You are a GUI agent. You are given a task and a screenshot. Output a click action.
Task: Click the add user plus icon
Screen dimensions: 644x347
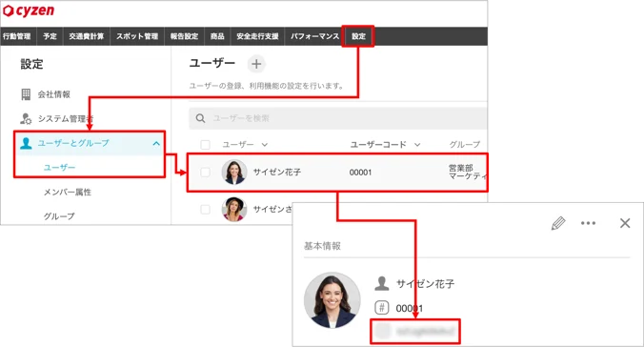click(256, 64)
